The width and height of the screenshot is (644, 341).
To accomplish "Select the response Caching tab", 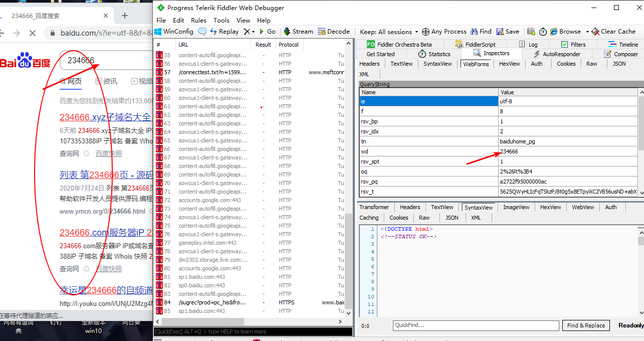I will (369, 218).
